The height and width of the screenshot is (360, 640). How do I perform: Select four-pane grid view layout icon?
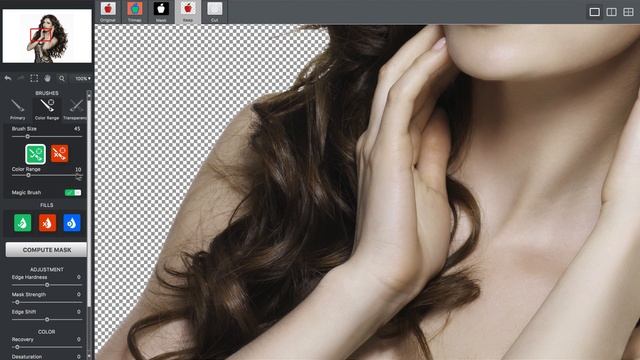[628, 12]
